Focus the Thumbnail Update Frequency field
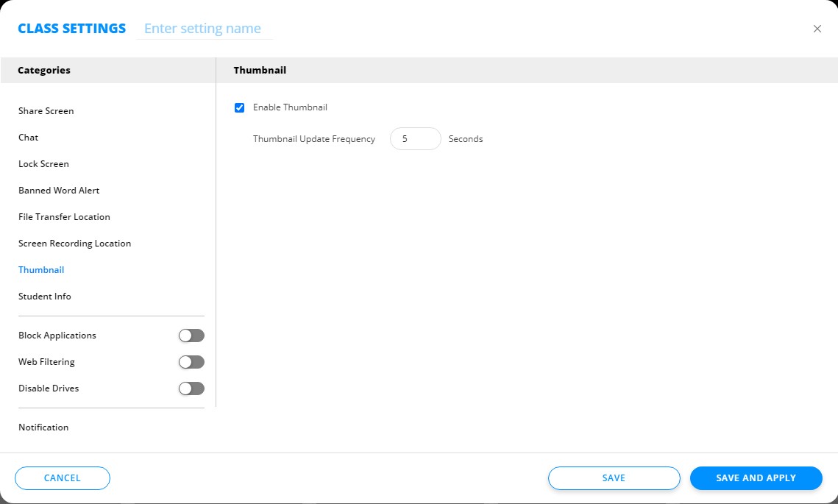Viewport: 838px width, 504px height. tap(415, 139)
